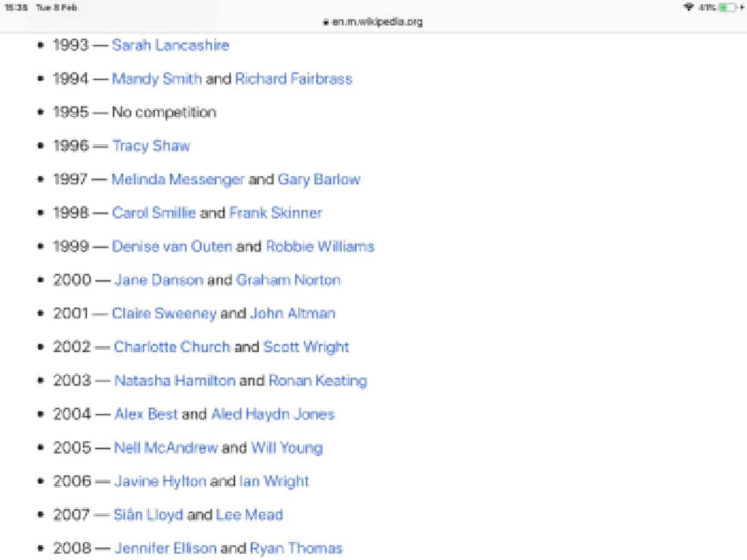Open the Ian Wright link

274,482
